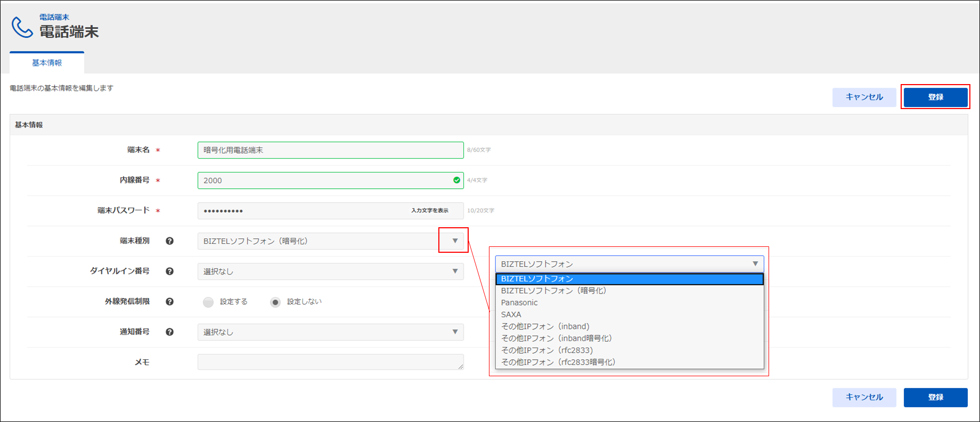Viewport: 980px width, 422px height.
Task: Click the 8/60文字 character counter
Action: [x=479, y=150]
